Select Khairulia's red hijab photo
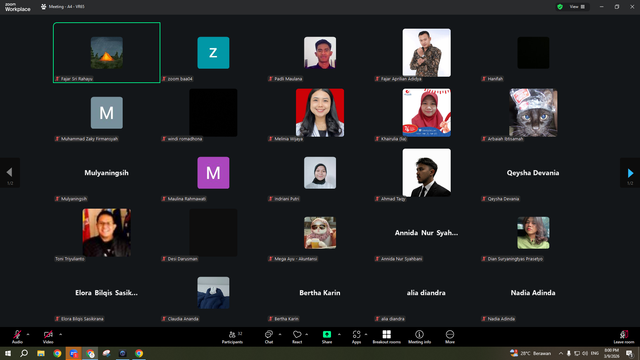This screenshot has height=360, width=640. tap(427, 113)
